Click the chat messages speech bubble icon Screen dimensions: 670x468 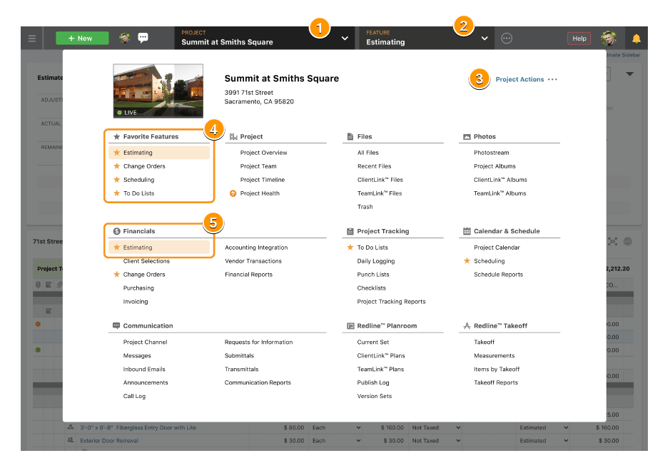pos(143,39)
